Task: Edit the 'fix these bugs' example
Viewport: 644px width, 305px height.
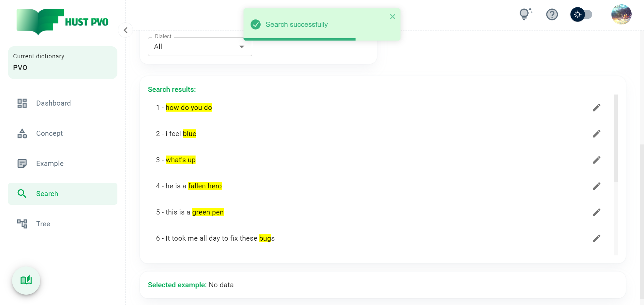Action: (596, 238)
